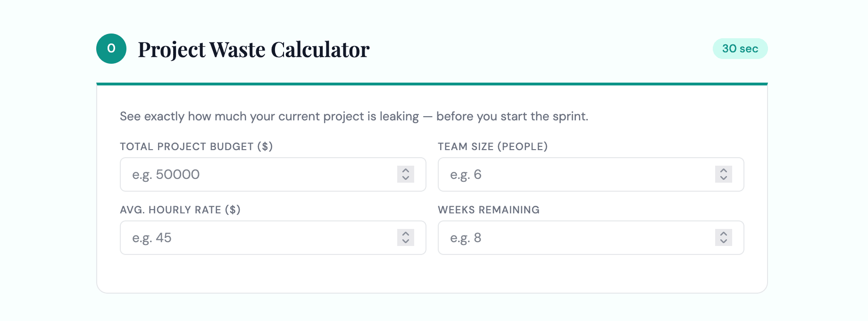868x321 pixels.
Task: Increment Team Size using the up arrow
Action: [724, 170]
